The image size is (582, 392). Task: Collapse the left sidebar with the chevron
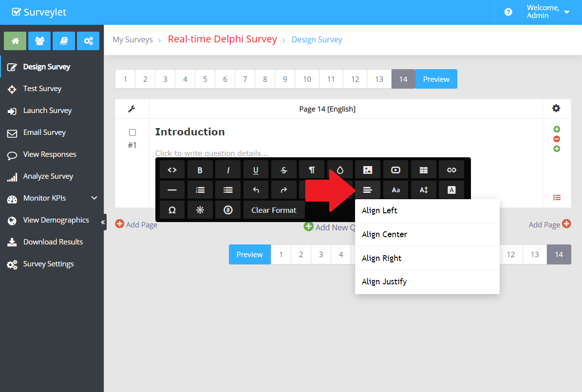(103, 222)
